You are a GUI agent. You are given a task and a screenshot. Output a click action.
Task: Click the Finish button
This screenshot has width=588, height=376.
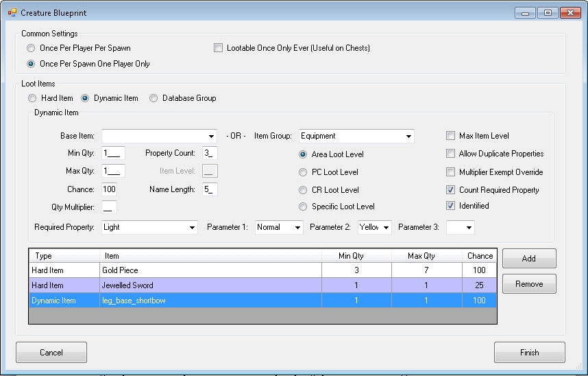pos(529,352)
